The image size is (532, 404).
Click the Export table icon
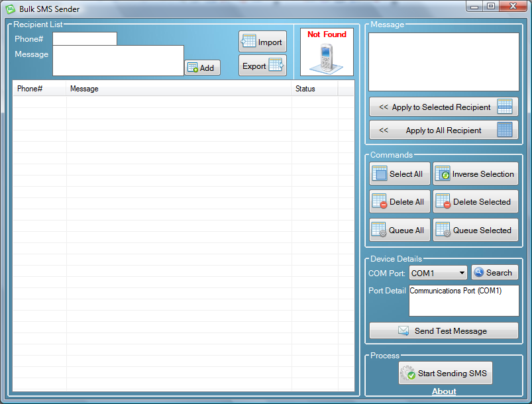276,64
